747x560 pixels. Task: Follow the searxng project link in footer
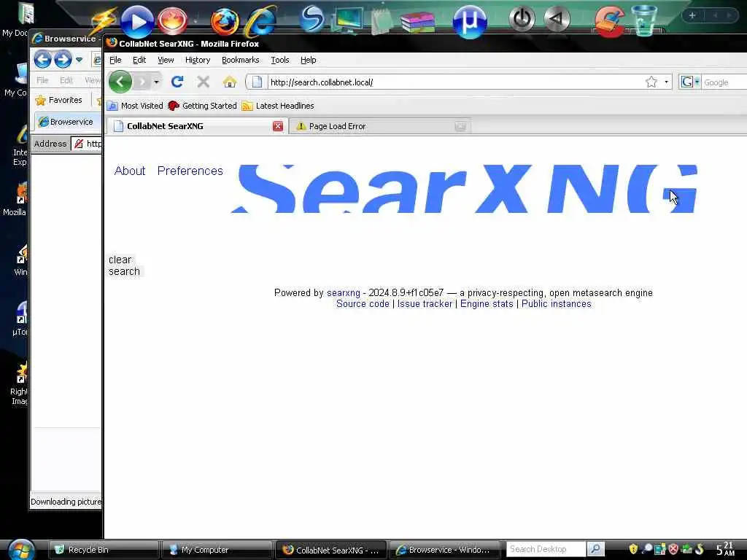pos(344,293)
